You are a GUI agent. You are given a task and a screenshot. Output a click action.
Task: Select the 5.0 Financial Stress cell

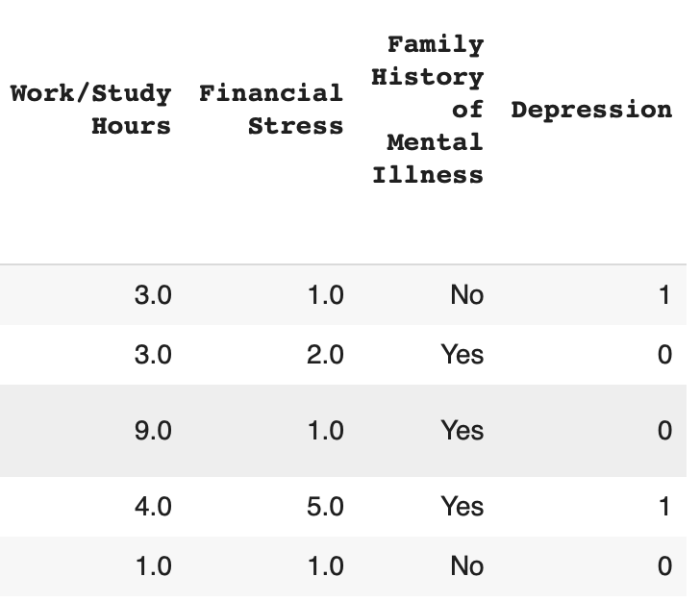[325, 507]
